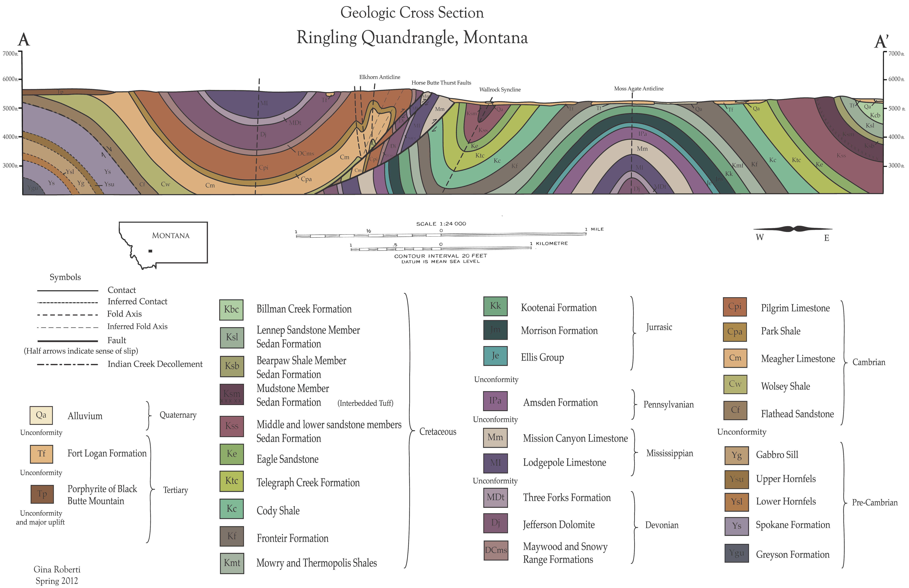Click the Jm Morrison Formation legend swatch
This screenshot has width=909, height=588.
(495, 330)
